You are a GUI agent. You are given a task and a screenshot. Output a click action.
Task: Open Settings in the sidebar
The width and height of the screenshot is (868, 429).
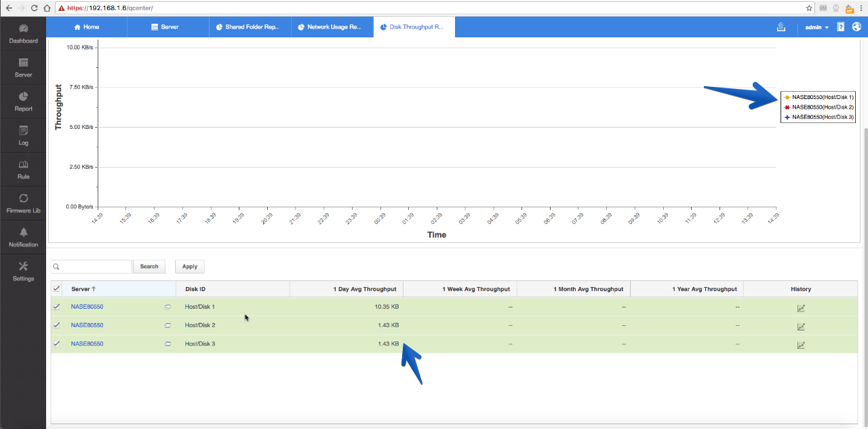[x=23, y=272]
